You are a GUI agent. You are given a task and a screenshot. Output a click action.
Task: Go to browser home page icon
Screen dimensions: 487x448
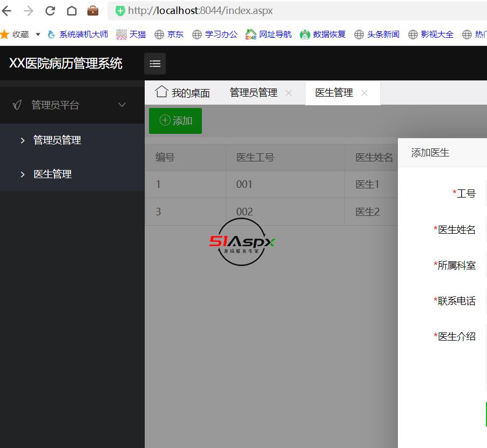tap(71, 11)
